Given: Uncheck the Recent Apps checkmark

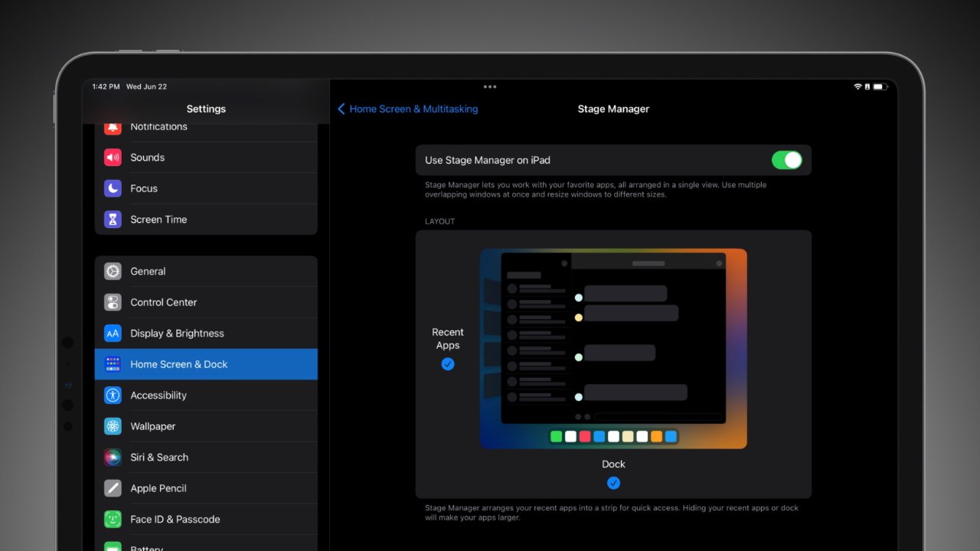Looking at the screenshot, I should point(448,364).
